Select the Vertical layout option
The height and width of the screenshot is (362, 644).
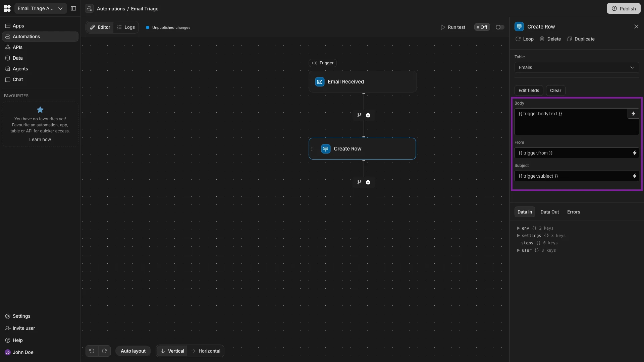point(172,351)
